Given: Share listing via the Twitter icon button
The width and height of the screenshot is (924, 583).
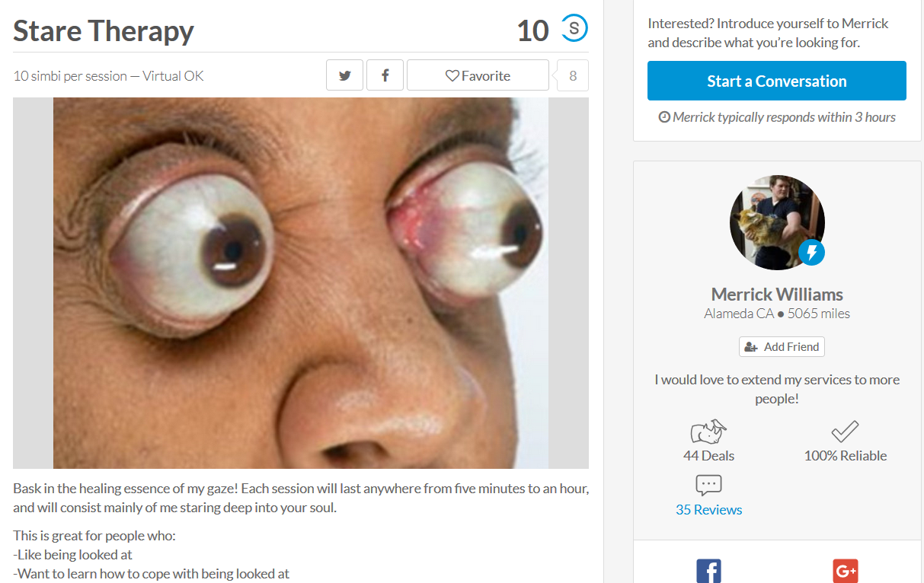Looking at the screenshot, I should pos(345,75).
